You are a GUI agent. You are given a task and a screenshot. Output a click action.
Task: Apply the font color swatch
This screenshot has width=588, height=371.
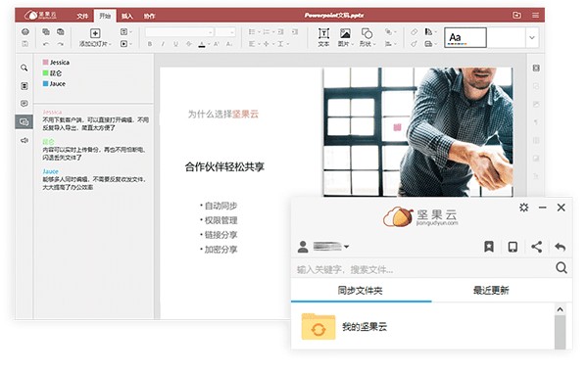(x=202, y=45)
